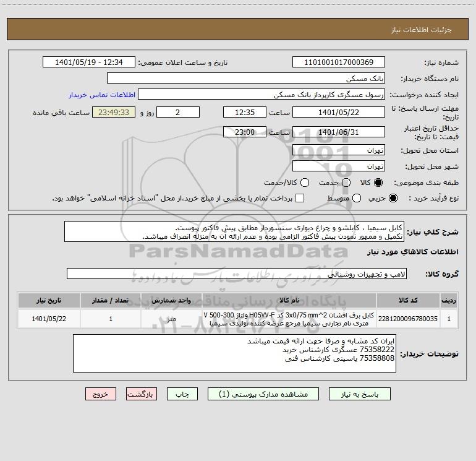Open مشاهده مدارک پیوستی (1) button

[263, 394]
